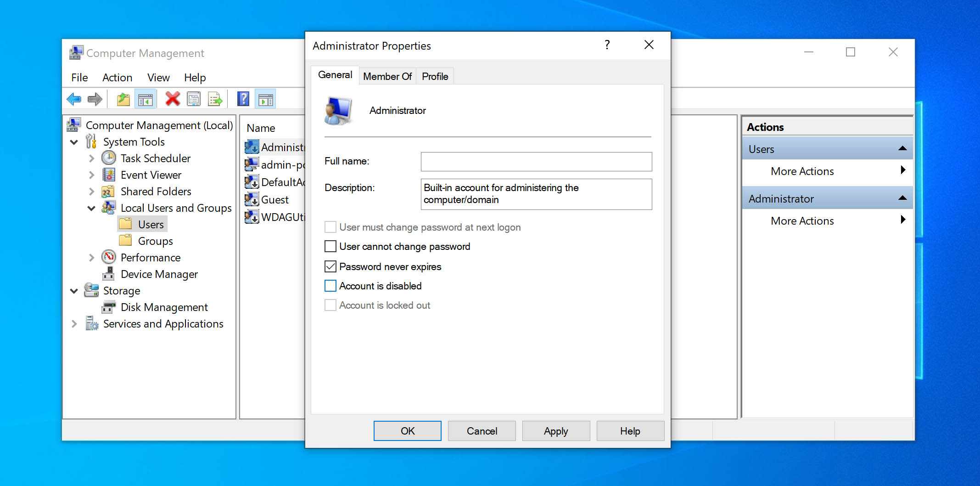Collapse the Users section in Actions pane
This screenshot has height=486, width=980.
coord(902,148)
